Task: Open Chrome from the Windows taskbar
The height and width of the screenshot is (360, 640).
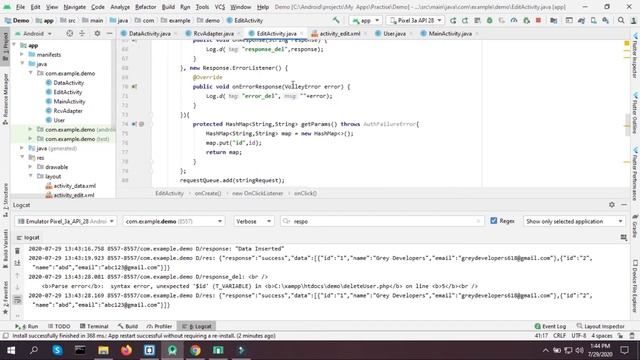Action: (195, 350)
